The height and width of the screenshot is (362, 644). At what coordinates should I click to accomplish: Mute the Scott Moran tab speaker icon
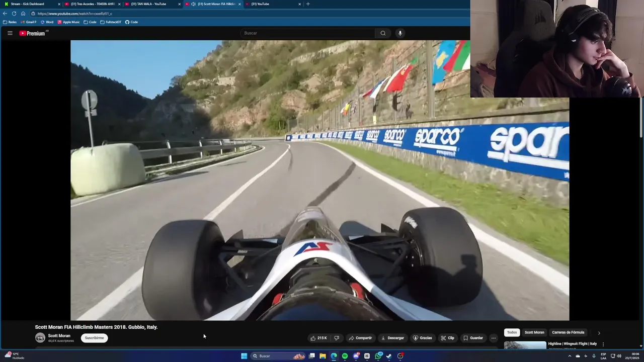click(x=193, y=4)
